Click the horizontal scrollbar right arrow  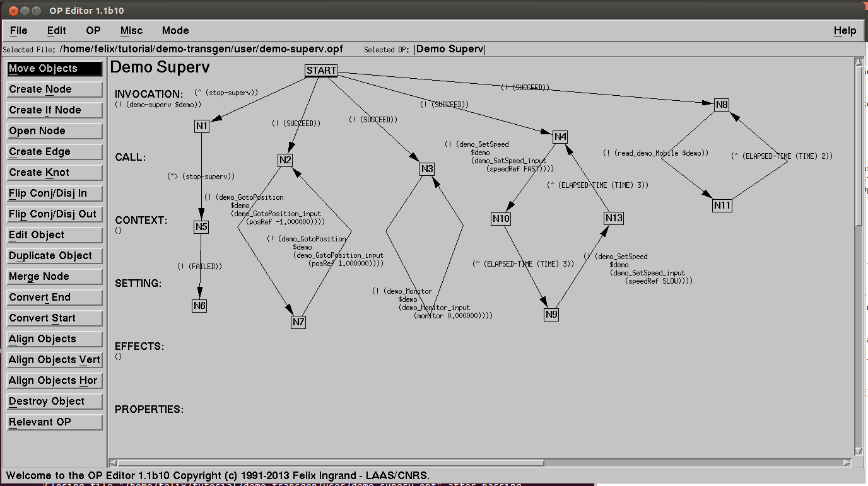pyautogui.click(x=847, y=463)
